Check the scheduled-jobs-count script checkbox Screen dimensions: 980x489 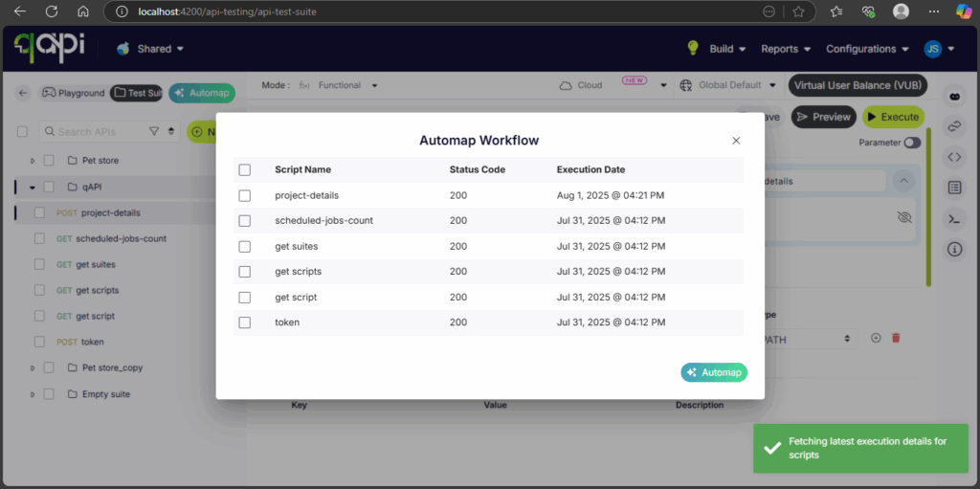pos(245,221)
